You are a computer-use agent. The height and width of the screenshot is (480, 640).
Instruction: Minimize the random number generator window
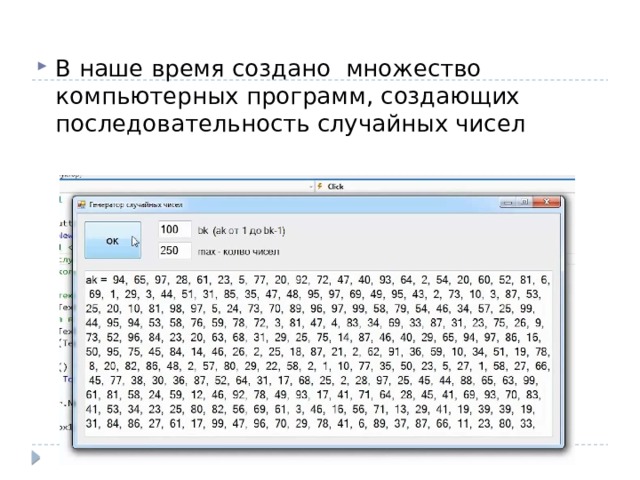pyautogui.click(x=507, y=202)
